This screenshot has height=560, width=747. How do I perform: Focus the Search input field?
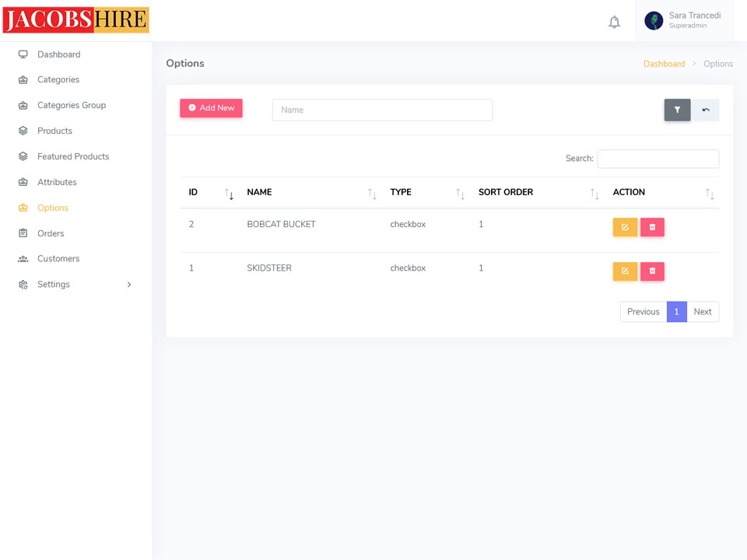pos(658,159)
